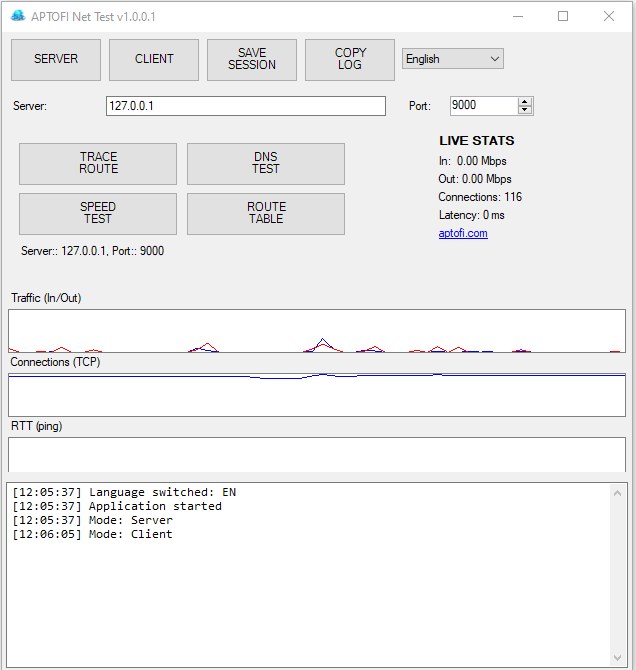Viewport: 636px width, 670px height.
Task: Click the Connections (TCP) graph
Action: [x=317, y=394]
